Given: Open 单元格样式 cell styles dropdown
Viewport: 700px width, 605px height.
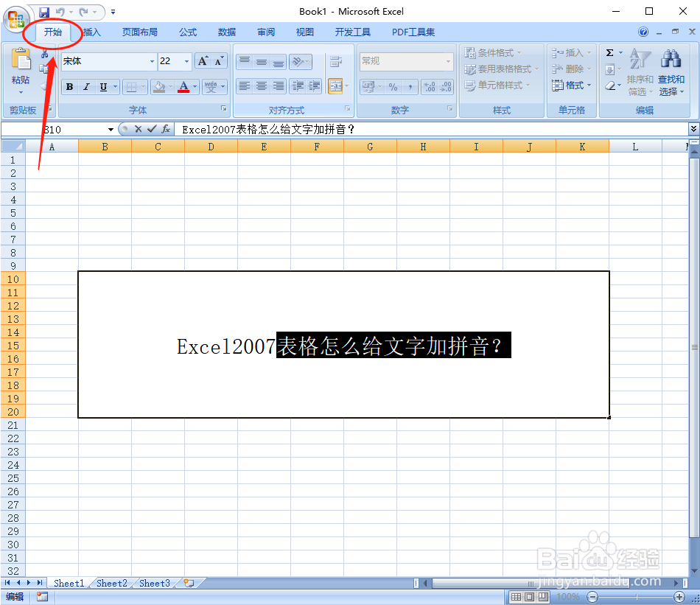Looking at the screenshot, I should click(497, 85).
